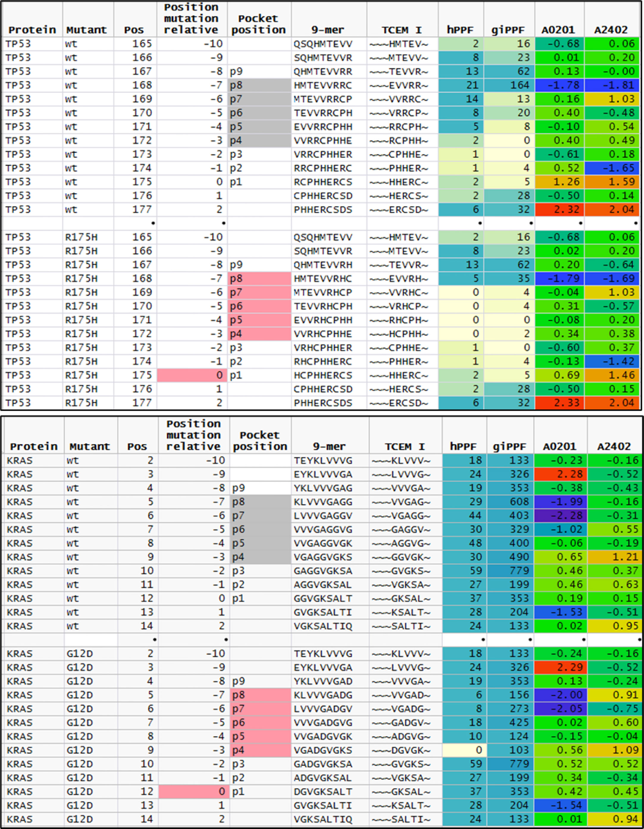Click the A0201 value -2.00
644x829 pixels.
pyautogui.click(x=560, y=695)
